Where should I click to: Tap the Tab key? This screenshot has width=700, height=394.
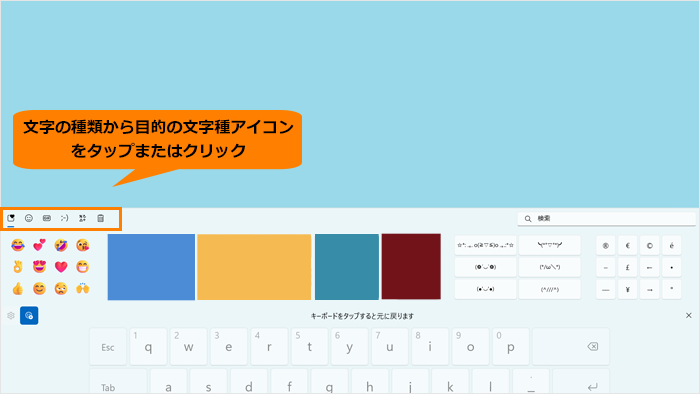(x=118, y=382)
